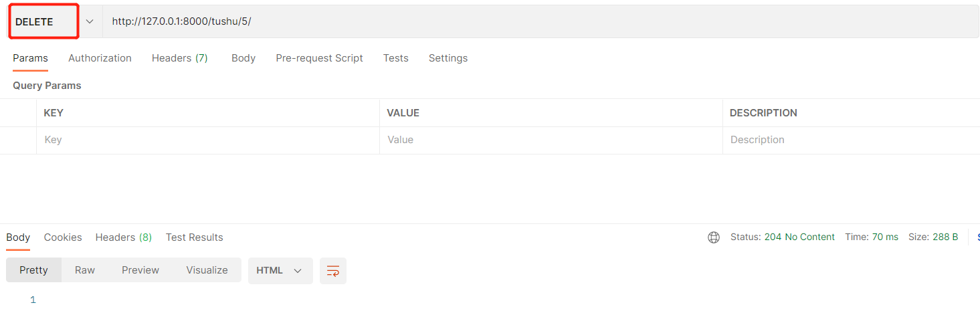Show response Cookies tab
This screenshot has height=309, width=980.
pyautogui.click(x=63, y=237)
